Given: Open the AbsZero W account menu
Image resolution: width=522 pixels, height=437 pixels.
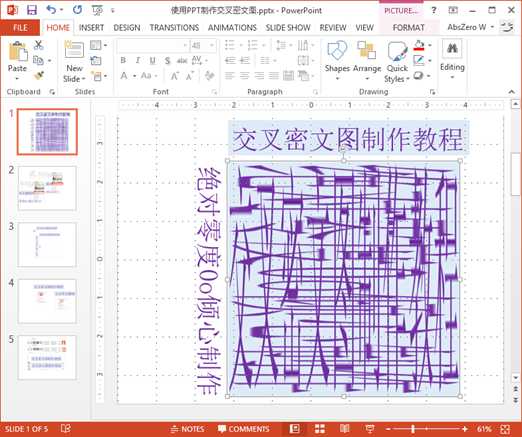Looking at the screenshot, I should click(x=470, y=27).
